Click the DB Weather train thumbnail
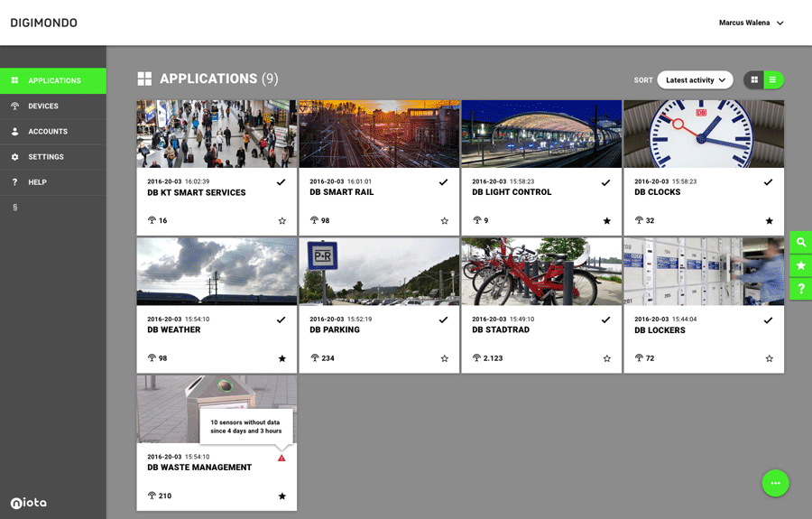This screenshot has width=812, height=519. tap(217, 272)
